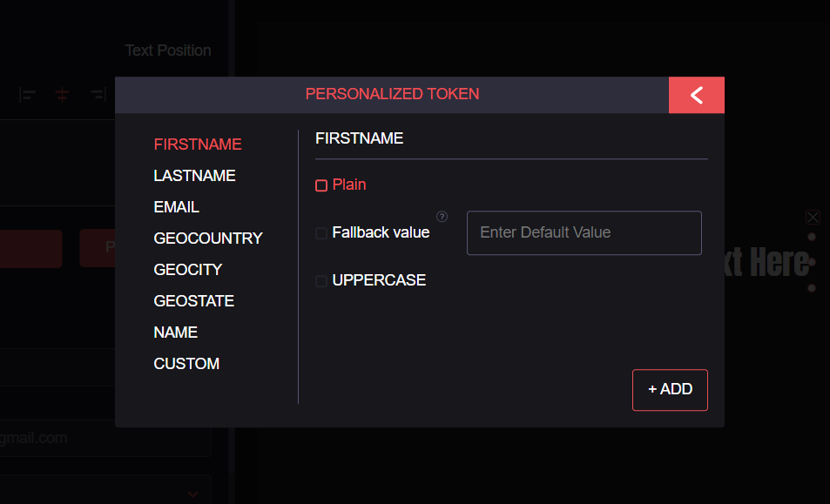Click the + ADD button
830x504 pixels.
click(x=670, y=390)
